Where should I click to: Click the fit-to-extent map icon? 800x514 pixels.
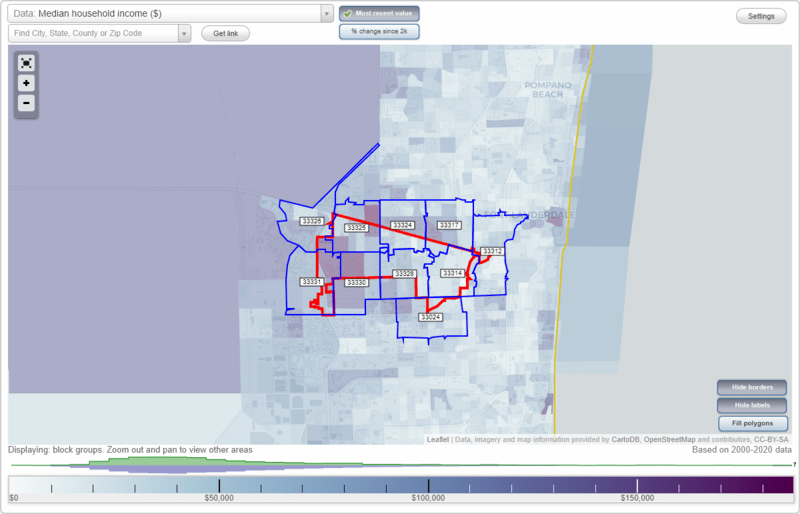coord(26,63)
